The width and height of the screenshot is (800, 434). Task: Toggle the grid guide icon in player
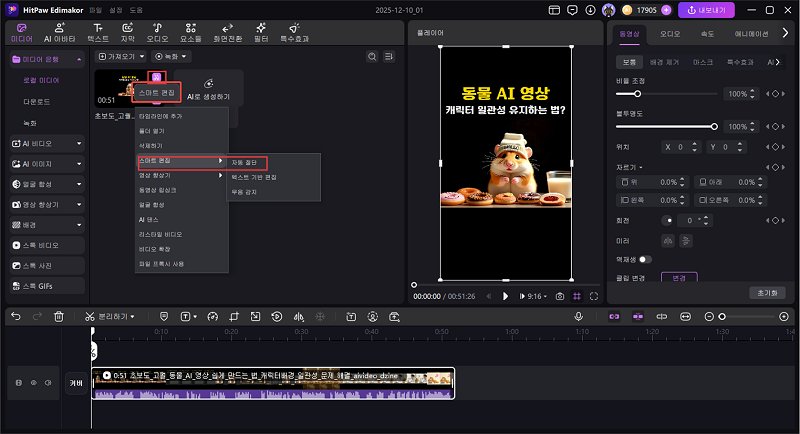click(x=577, y=296)
